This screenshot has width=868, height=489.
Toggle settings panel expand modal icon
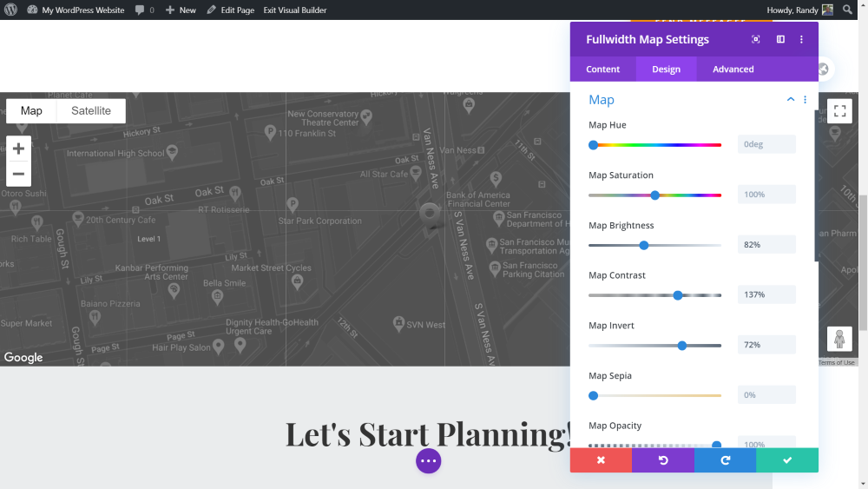click(x=756, y=39)
